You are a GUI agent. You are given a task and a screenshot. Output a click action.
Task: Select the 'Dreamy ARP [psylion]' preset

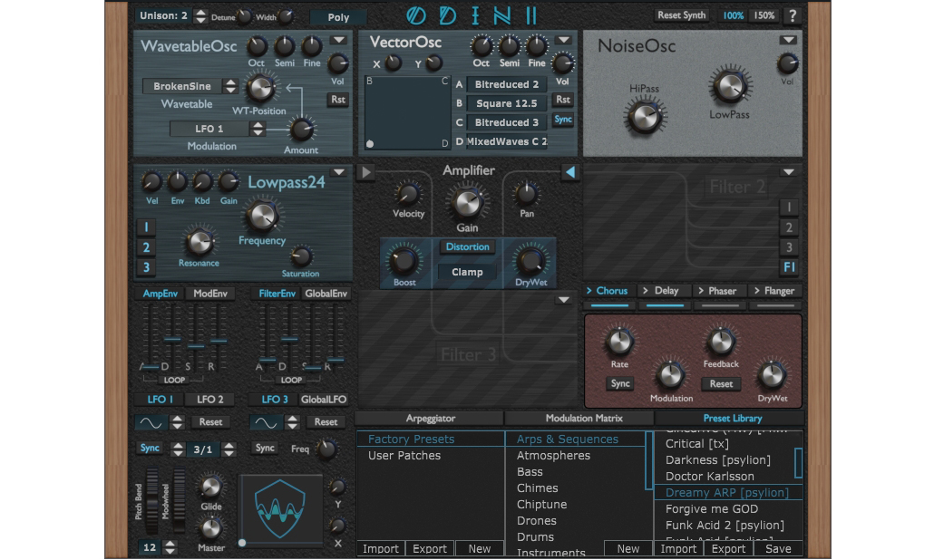(x=728, y=493)
